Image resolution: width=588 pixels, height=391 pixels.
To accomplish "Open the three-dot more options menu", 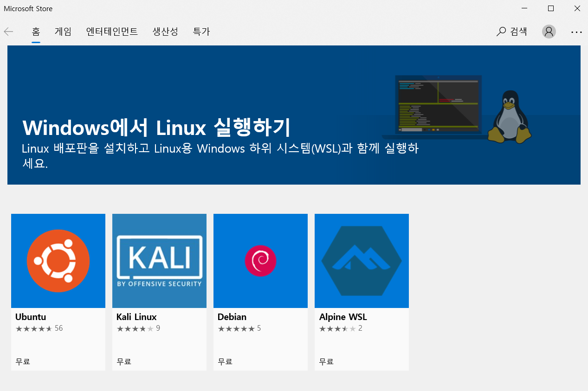I will [576, 32].
